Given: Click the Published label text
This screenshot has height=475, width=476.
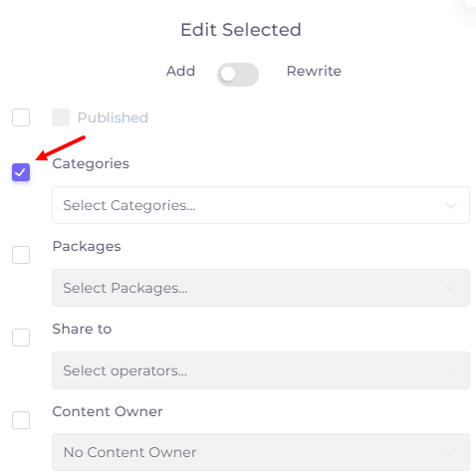Looking at the screenshot, I should pos(113,118).
